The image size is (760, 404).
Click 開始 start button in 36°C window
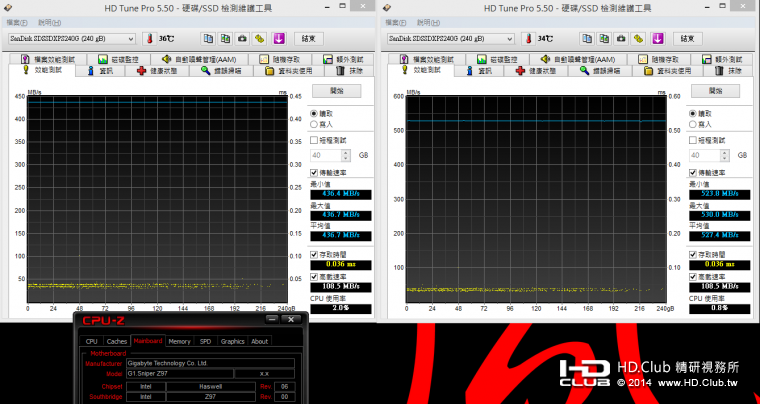pyautogui.click(x=336, y=91)
